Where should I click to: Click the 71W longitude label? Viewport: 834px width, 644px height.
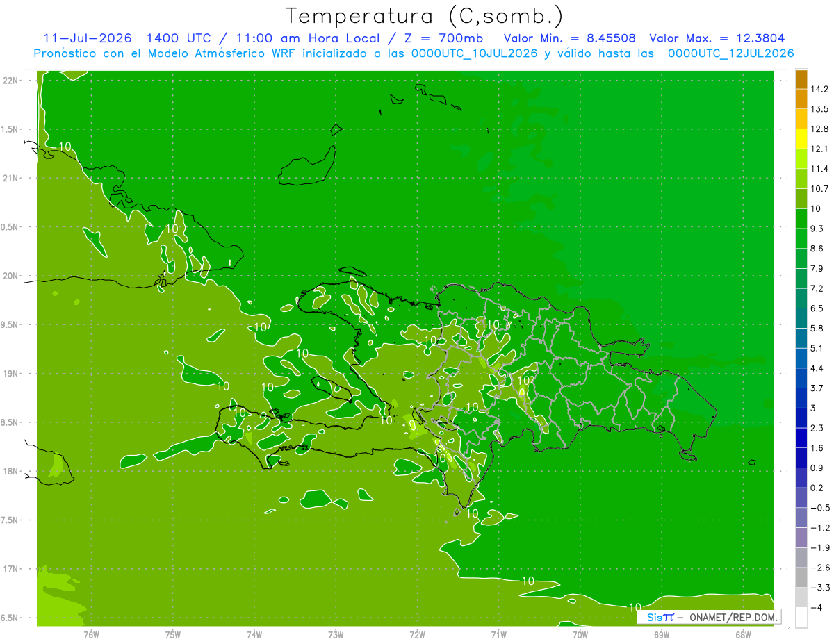point(498,634)
